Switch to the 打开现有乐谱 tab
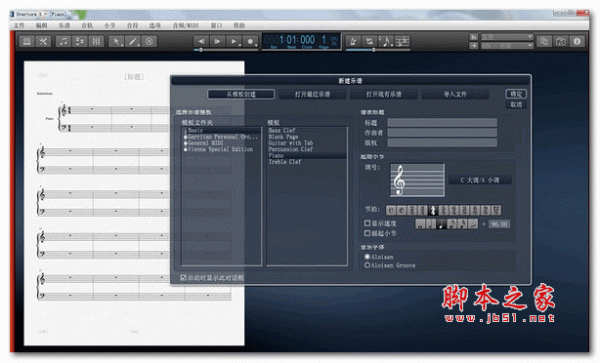The width and height of the screenshot is (600, 363). point(384,94)
